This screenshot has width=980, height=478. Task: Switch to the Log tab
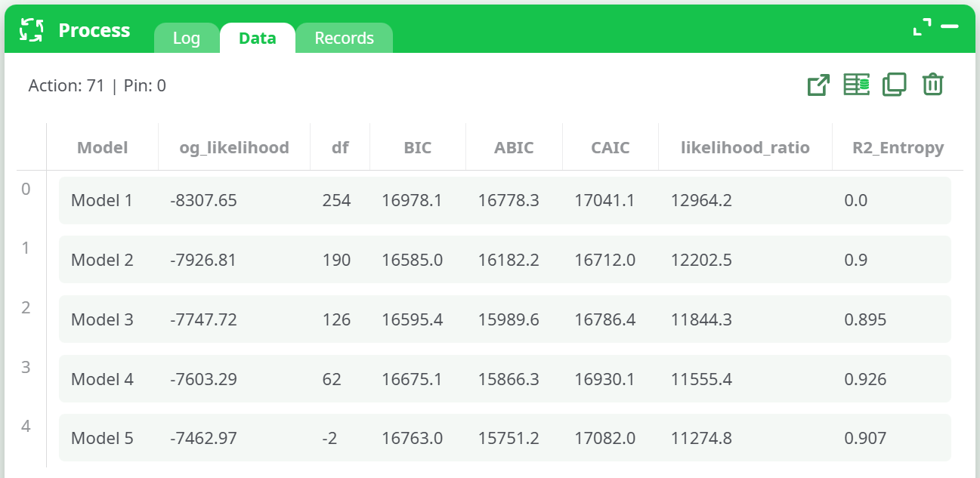pos(186,39)
